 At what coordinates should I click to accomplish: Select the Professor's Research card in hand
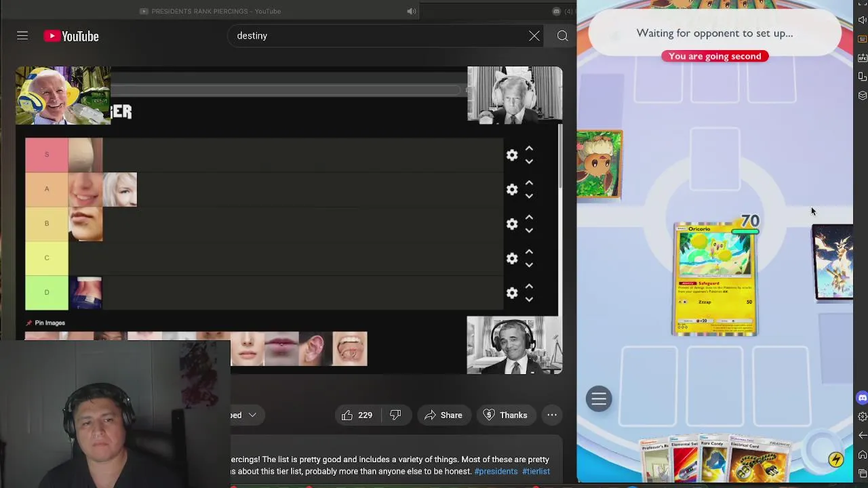click(655, 460)
